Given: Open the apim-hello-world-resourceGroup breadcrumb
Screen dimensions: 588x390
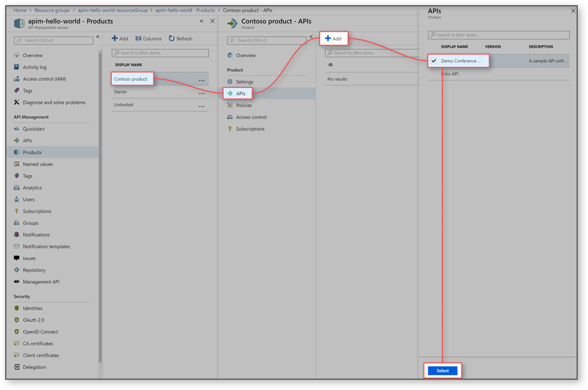Looking at the screenshot, I should click(113, 11).
